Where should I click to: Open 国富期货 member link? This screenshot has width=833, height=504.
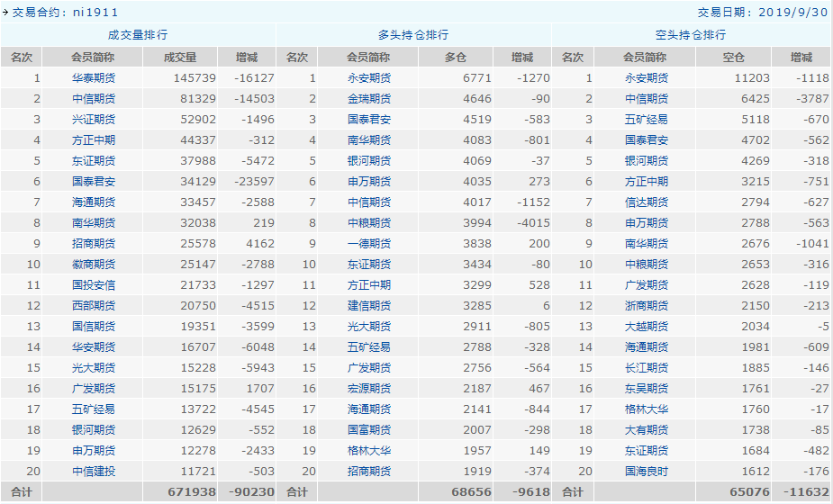pyautogui.click(x=368, y=430)
